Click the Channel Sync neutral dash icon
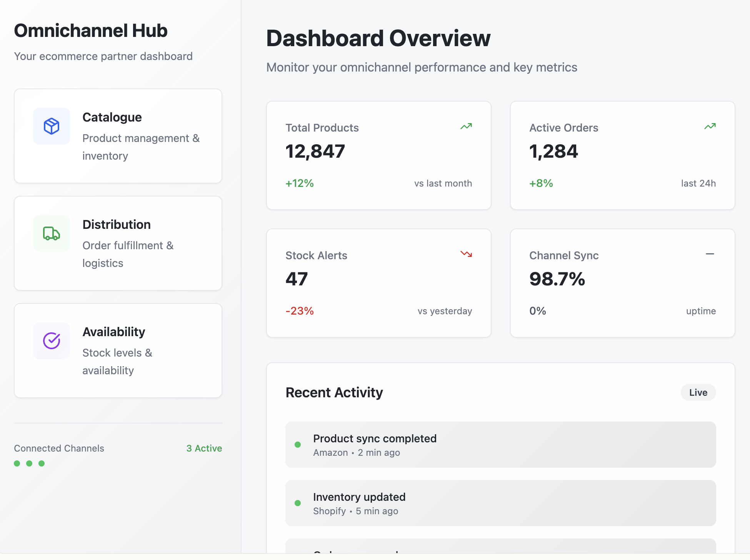Screen dimensions: 750x560 710,254
